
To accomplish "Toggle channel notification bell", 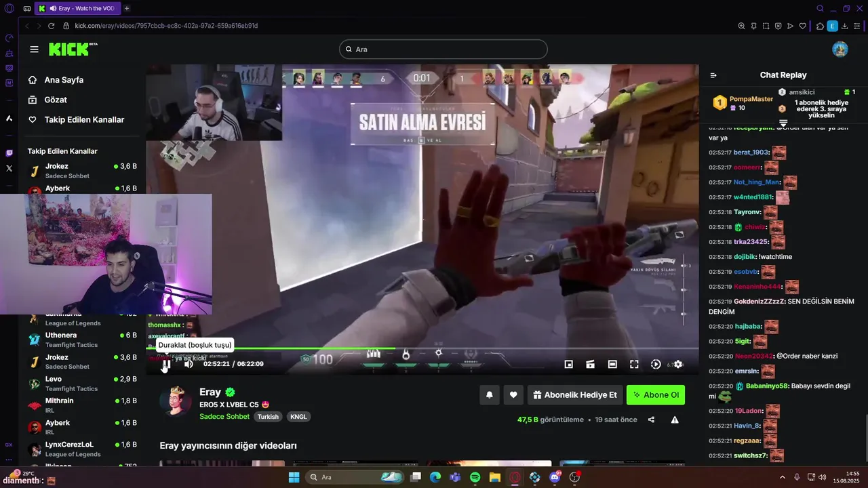I will click(x=489, y=395).
